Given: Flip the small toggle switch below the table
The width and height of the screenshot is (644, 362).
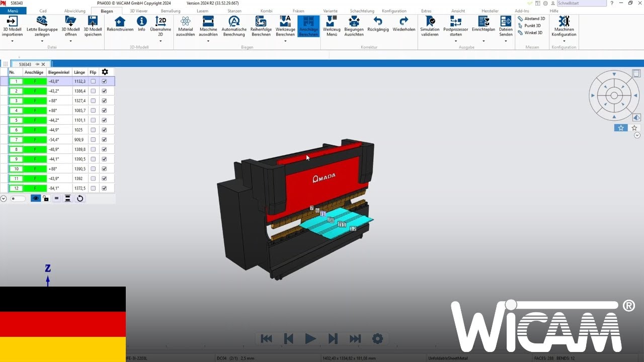Looking at the screenshot, I should (x=18, y=199).
